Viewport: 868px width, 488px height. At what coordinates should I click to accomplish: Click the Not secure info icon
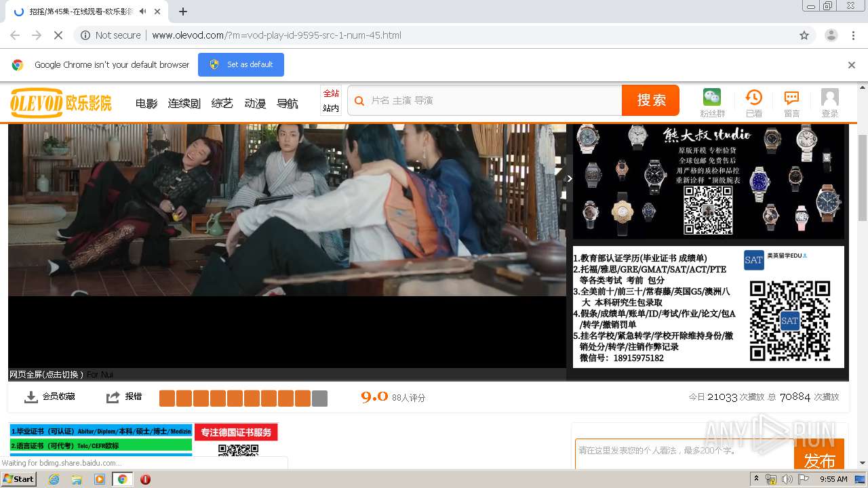tap(85, 35)
